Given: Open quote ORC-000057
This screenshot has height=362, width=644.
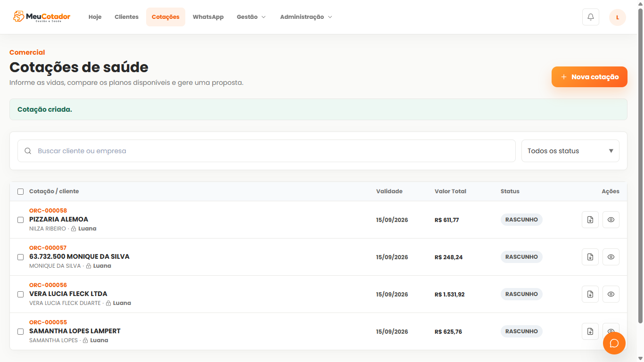Looking at the screenshot, I should point(48,248).
